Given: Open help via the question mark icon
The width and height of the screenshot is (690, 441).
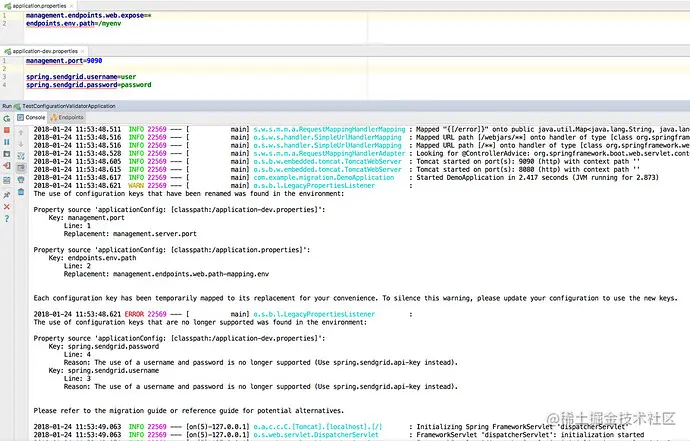Looking at the screenshot, I should tap(7, 219).
